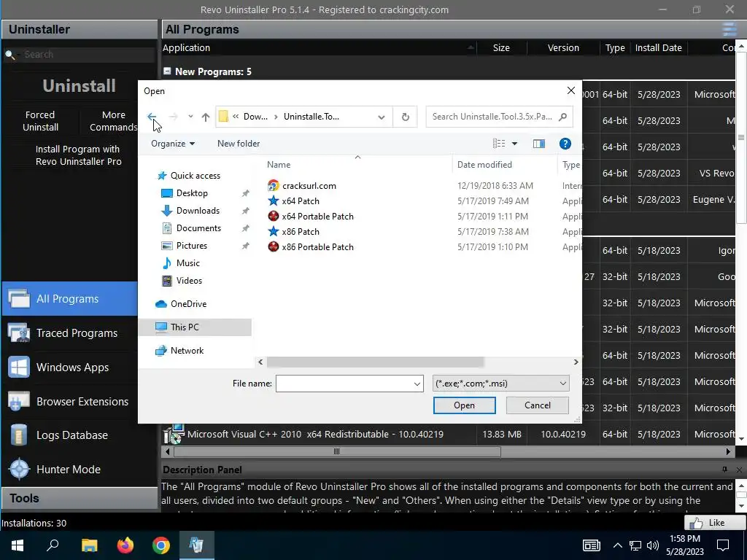Change view layout icon
The width and height of the screenshot is (747, 560).
pyautogui.click(x=499, y=144)
